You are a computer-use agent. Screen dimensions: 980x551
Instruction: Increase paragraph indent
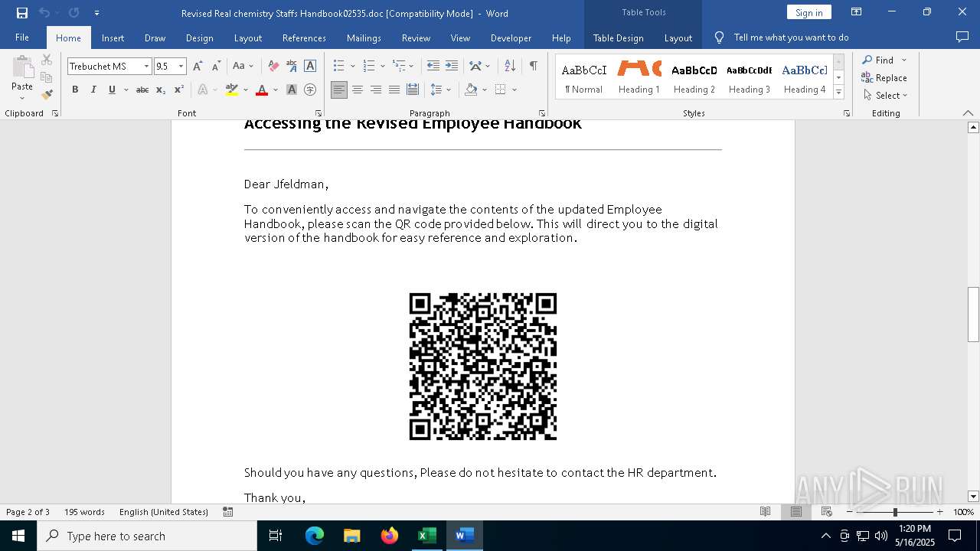[x=452, y=67]
